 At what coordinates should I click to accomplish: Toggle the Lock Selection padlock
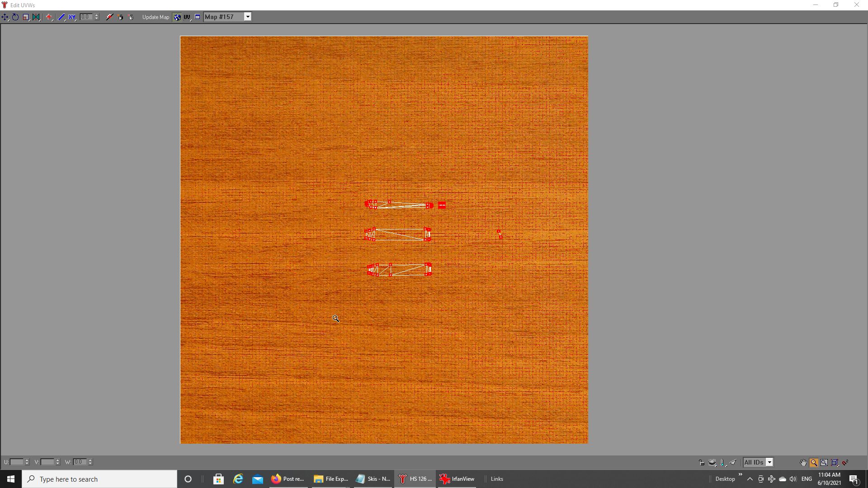701,462
